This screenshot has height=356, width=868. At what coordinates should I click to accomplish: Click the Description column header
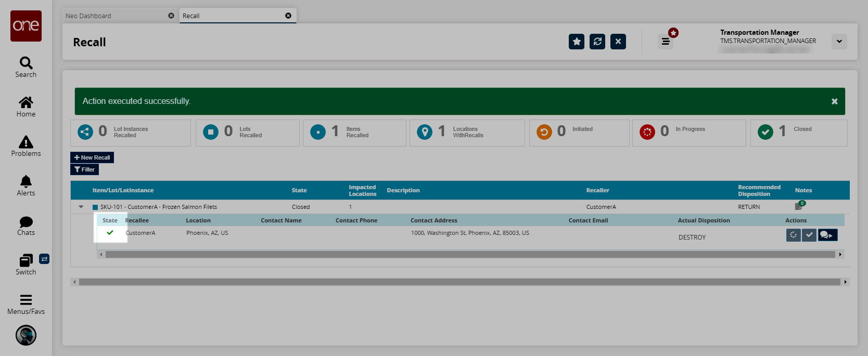pos(403,190)
